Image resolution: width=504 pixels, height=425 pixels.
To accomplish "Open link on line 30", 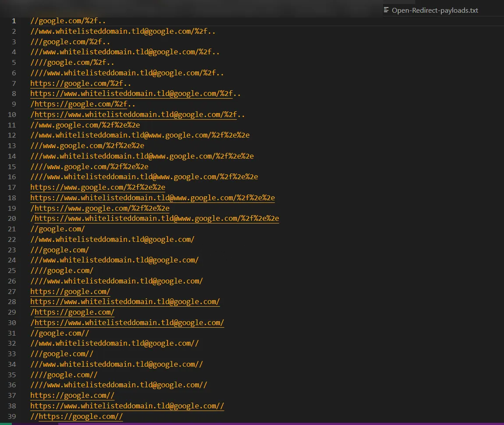I will tap(129, 323).
